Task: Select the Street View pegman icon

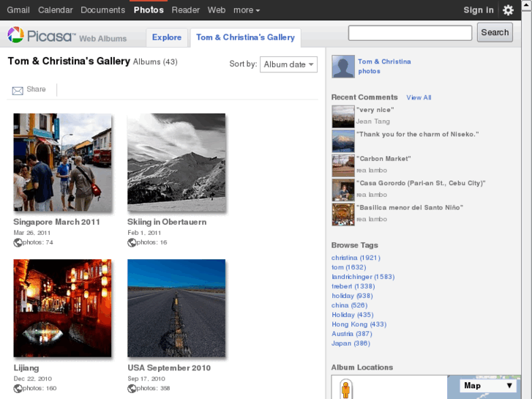Action: [345, 389]
